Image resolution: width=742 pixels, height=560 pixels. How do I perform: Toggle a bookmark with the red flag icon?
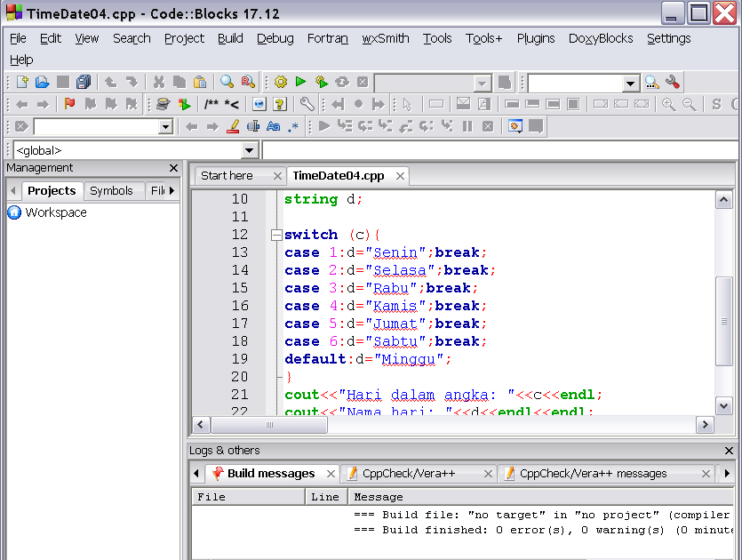68,103
